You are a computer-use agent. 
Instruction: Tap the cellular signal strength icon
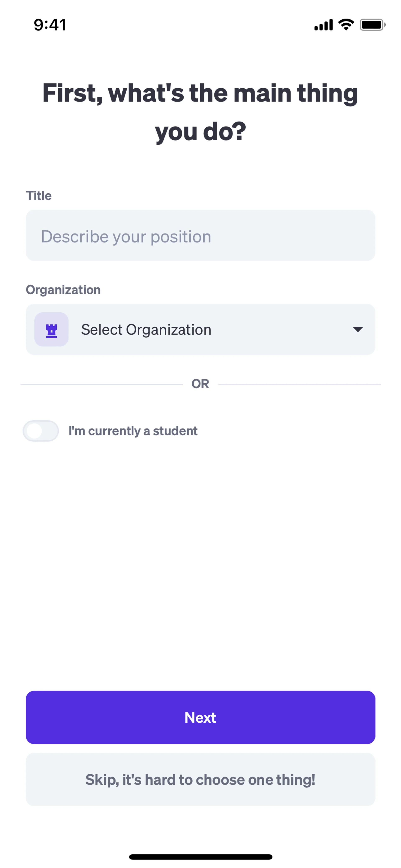point(323,25)
